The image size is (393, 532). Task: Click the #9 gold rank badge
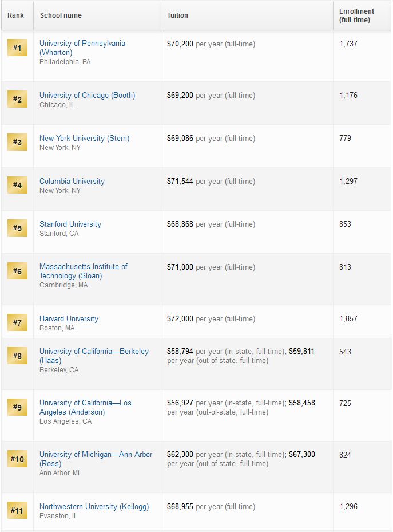[x=17, y=407]
